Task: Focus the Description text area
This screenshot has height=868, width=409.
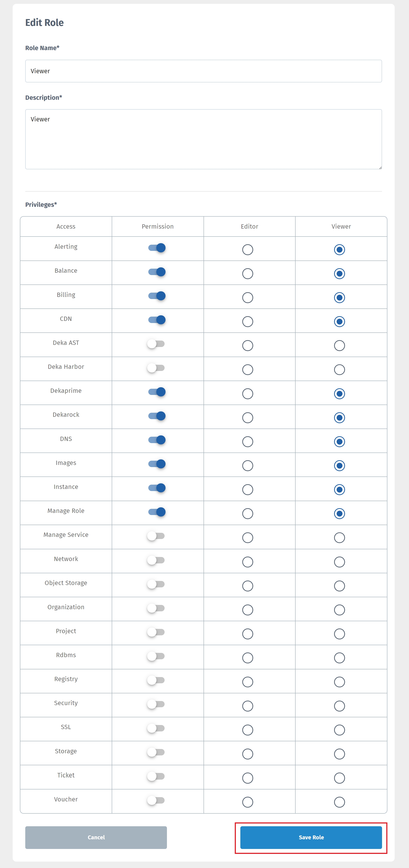Action: (x=204, y=139)
